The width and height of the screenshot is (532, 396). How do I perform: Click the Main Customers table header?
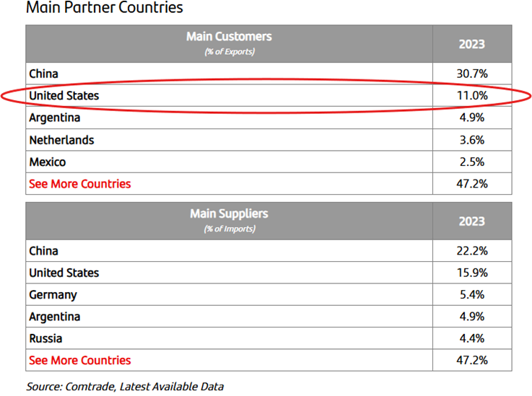point(229,43)
